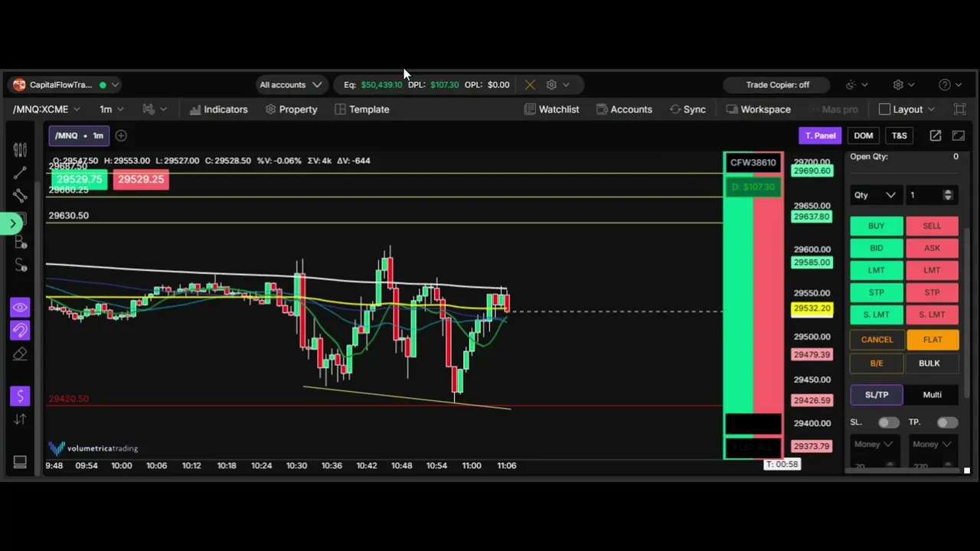980x551 pixels.
Task: Open the Qty type dropdown
Action: pos(874,195)
